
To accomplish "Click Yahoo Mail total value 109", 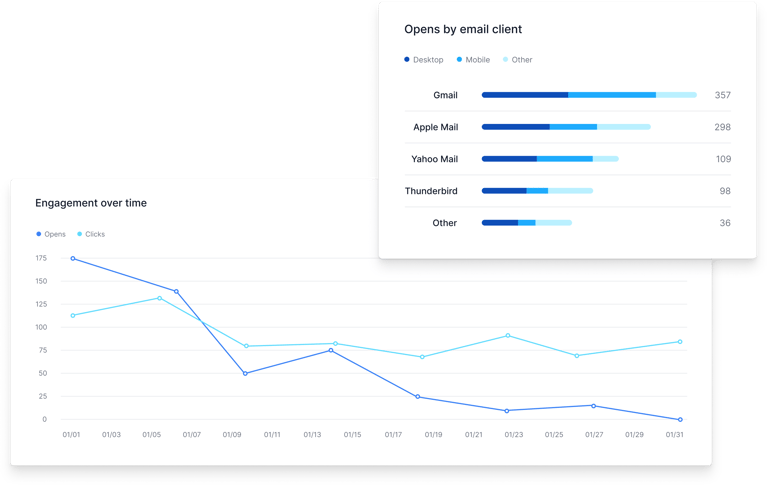I will 723,159.
